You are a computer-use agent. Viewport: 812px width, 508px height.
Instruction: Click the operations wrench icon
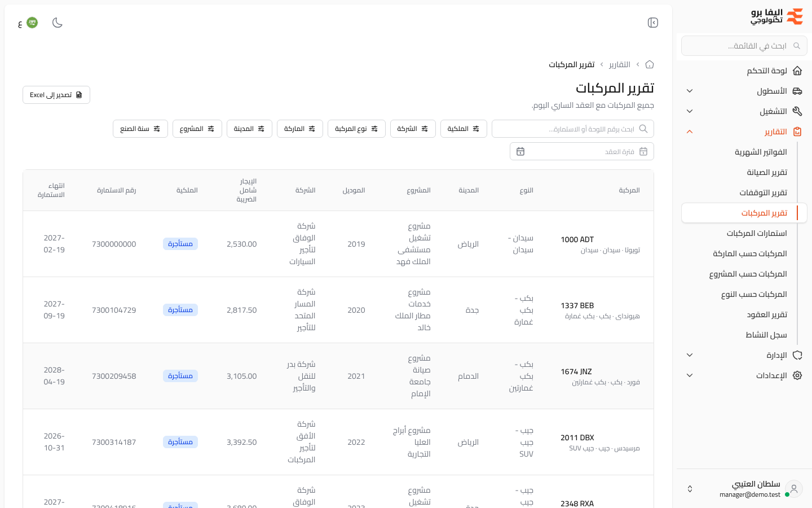(x=797, y=111)
